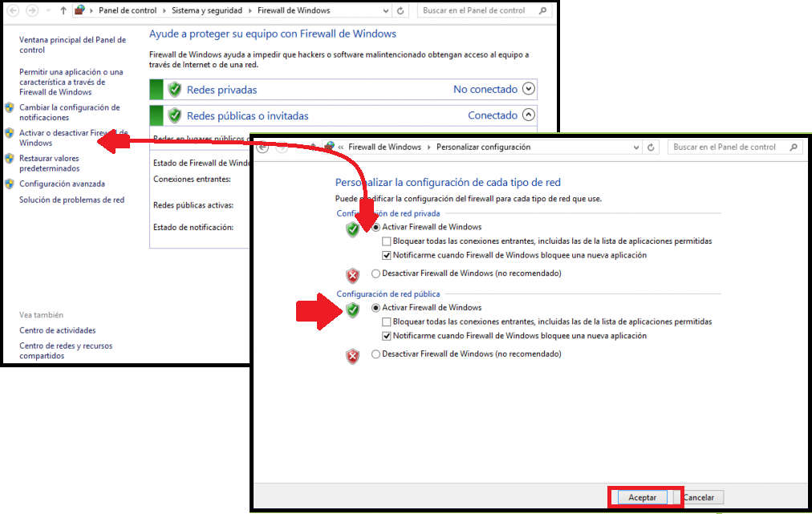Image resolution: width=812 pixels, height=514 pixels.
Task: Open Permitir una aplicación o una característica link
Action: click(71, 82)
